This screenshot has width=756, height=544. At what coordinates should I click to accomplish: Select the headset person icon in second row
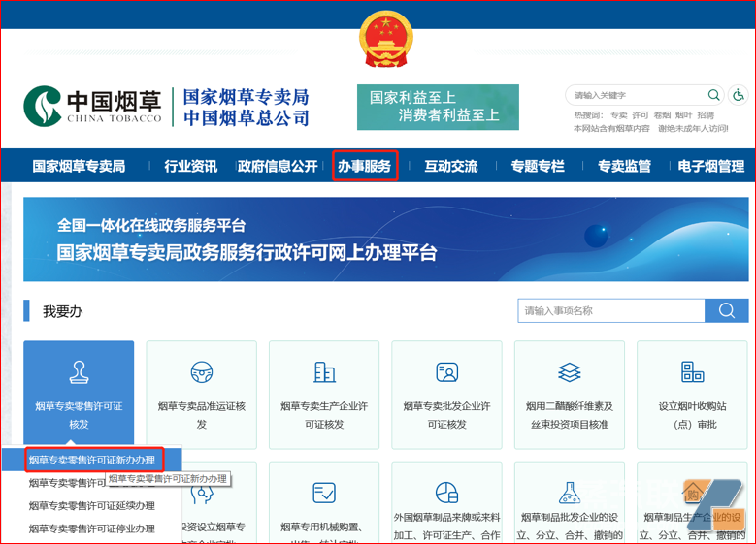click(203, 494)
